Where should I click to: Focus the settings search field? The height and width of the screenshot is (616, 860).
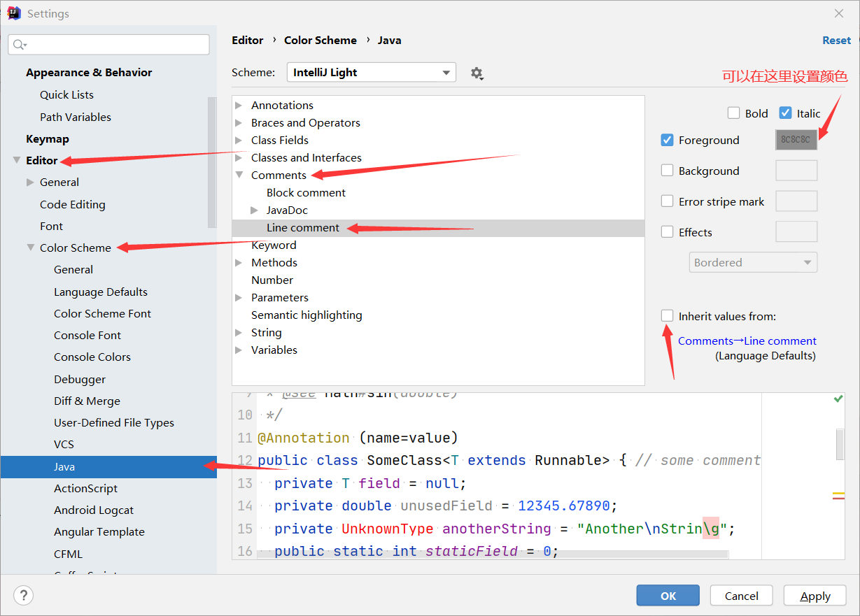[108, 45]
